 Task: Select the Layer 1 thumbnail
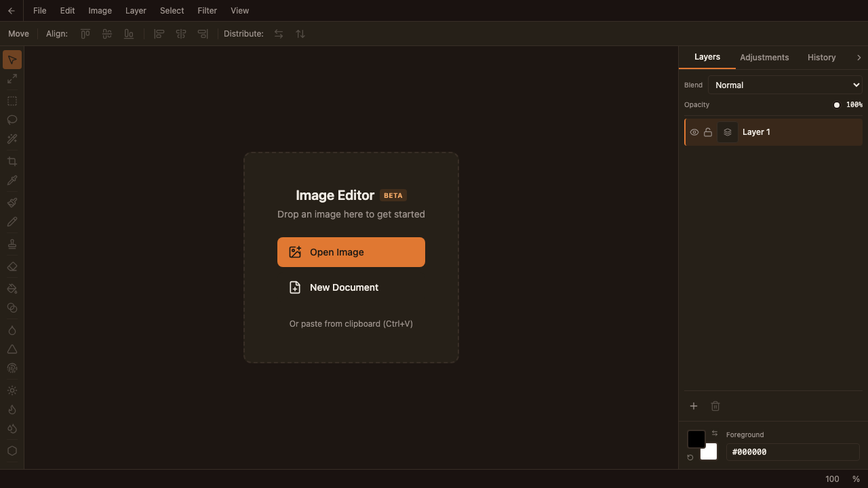pyautogui.click(x=728, y=132)
